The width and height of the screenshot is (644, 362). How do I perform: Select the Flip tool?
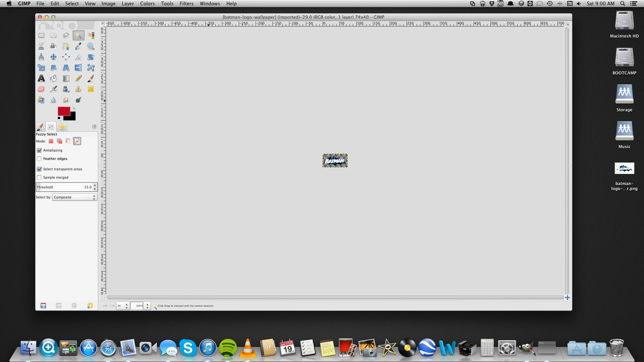[x=78, y=68]
